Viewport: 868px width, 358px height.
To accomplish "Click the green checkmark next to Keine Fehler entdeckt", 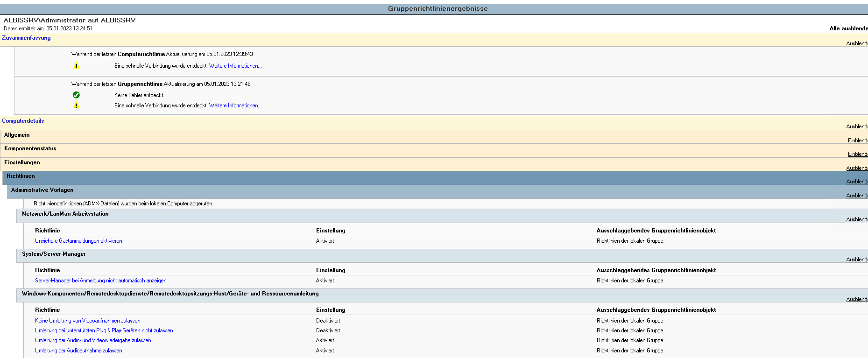I will (76, 95).
